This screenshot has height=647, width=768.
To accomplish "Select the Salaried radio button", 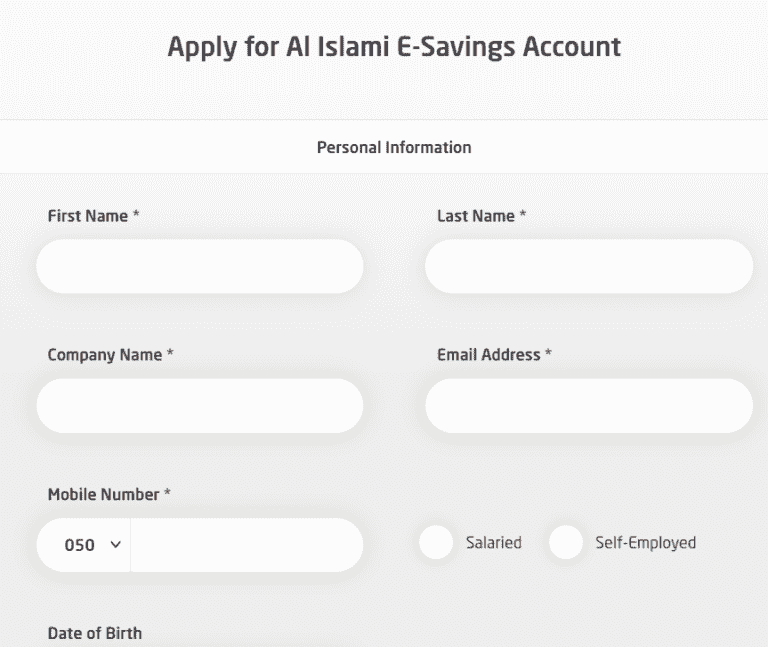I will pos(436,542).
